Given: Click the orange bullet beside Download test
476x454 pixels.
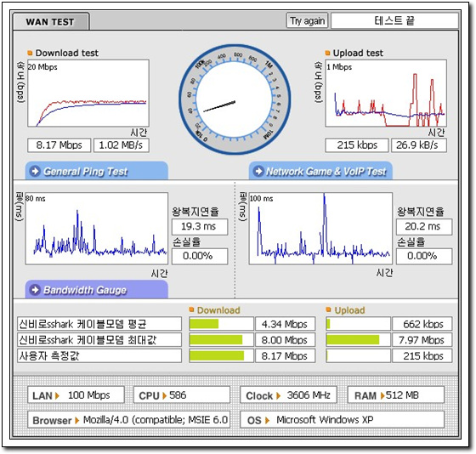Looking at the screenshot, I should tap(30, 54).
